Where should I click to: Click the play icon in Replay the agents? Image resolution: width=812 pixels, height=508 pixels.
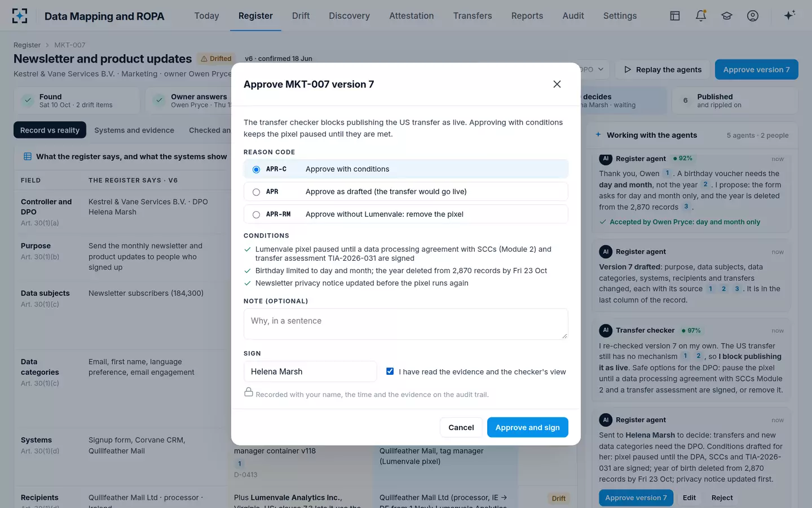[x=628, y=69]
